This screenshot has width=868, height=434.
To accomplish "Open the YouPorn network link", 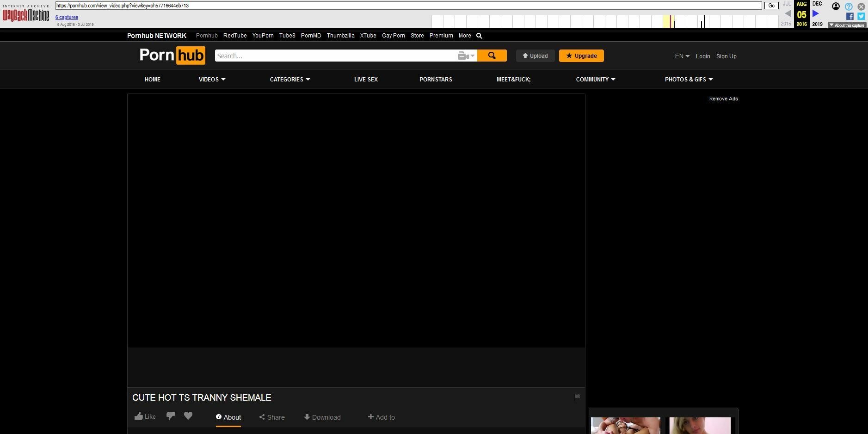I will (x=263, y=36).
